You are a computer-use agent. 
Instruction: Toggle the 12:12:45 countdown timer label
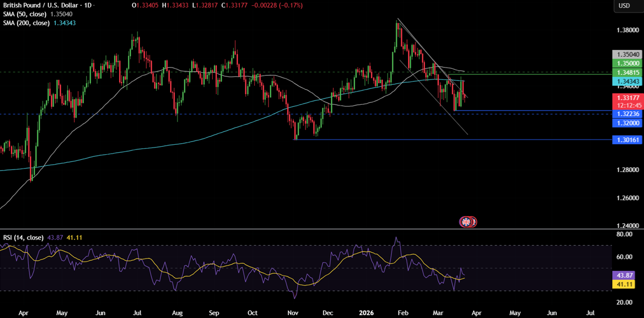click(x=627, y=105)
